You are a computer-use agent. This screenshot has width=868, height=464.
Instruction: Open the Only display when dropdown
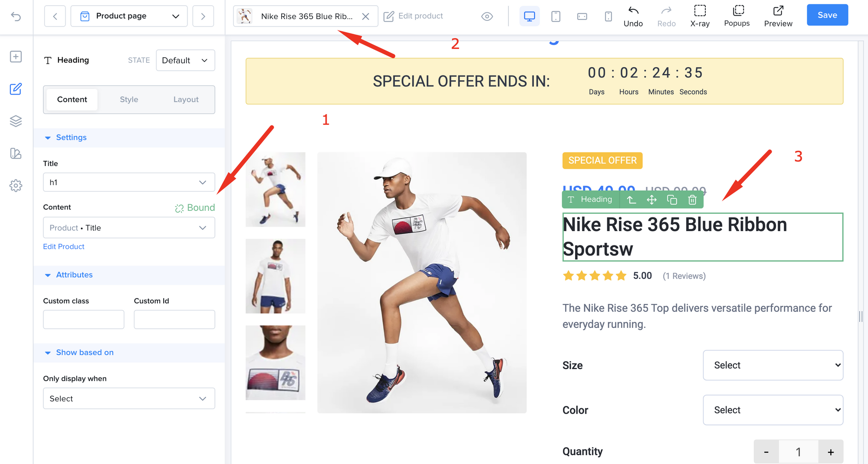pos(129,399)
